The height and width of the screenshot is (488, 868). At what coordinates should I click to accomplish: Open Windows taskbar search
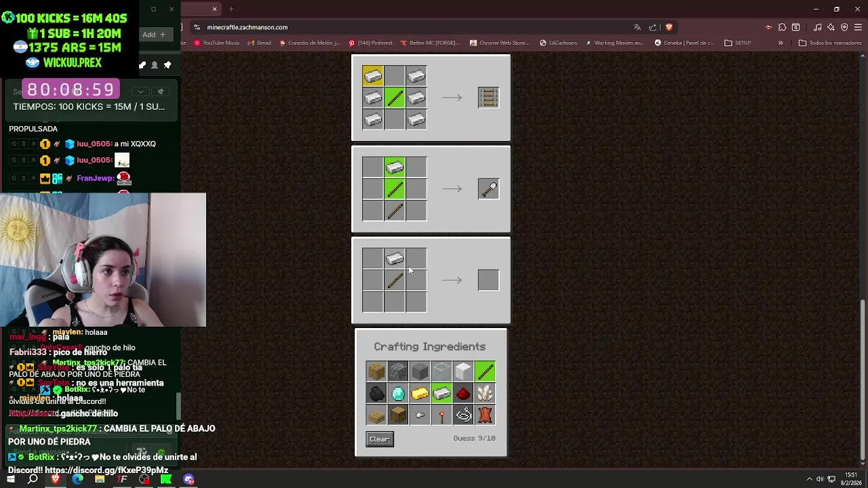33,479
